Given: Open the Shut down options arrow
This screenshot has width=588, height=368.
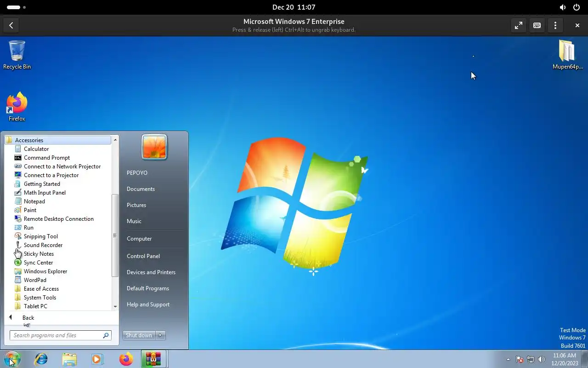Looking at the screenshot, I should click(160, 335).
